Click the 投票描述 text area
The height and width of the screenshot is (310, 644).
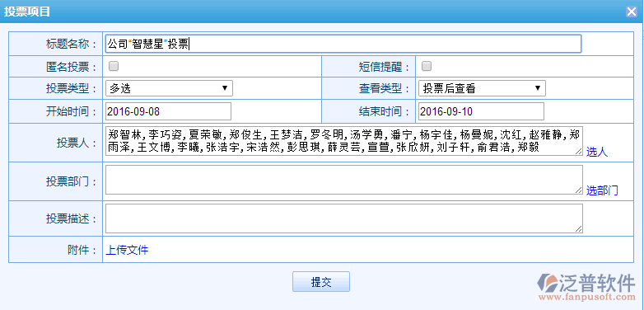point(344,218)
